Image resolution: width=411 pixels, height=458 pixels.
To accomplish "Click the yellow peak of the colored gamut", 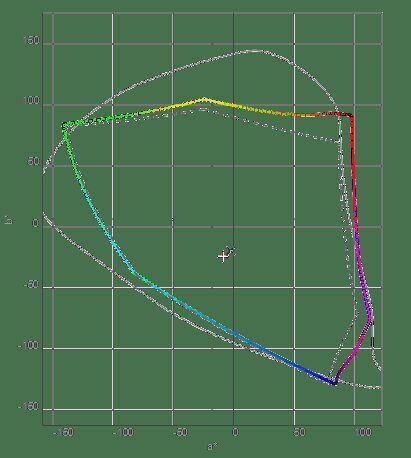I will pyautogui.click(x=204, y=99).
